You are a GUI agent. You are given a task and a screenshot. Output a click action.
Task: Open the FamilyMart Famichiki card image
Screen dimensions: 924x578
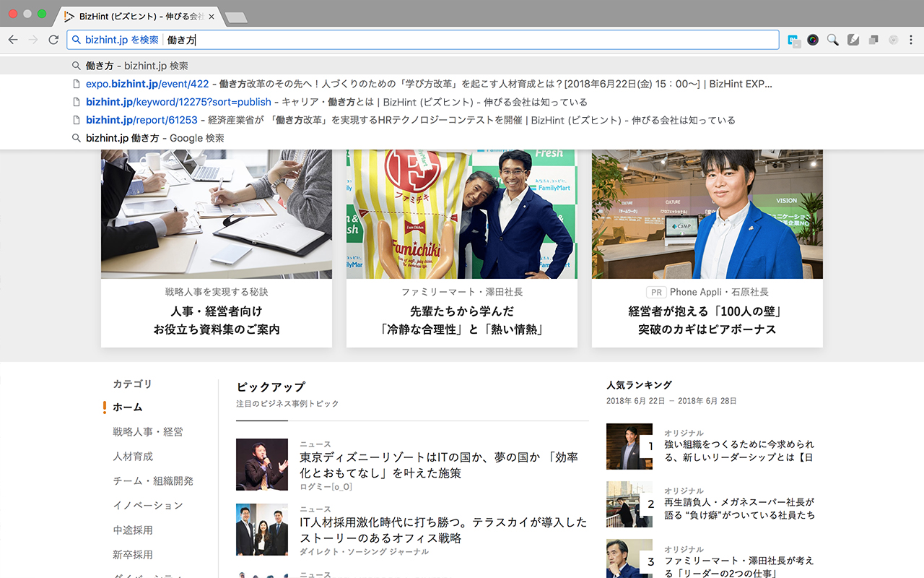click(x=462, y=214)
